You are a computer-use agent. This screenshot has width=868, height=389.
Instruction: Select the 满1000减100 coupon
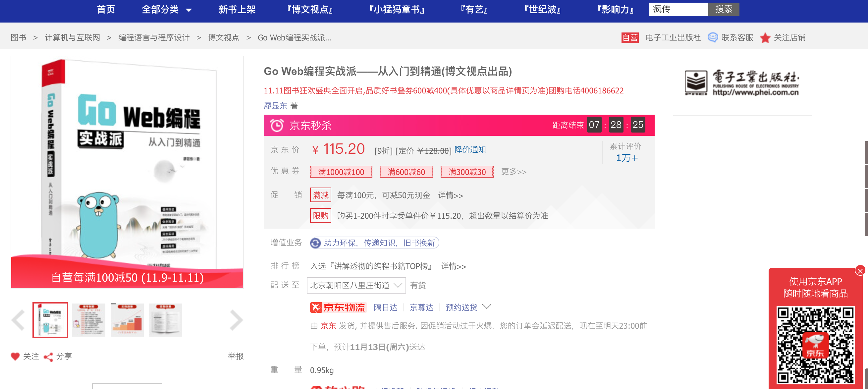pos(341,172)
